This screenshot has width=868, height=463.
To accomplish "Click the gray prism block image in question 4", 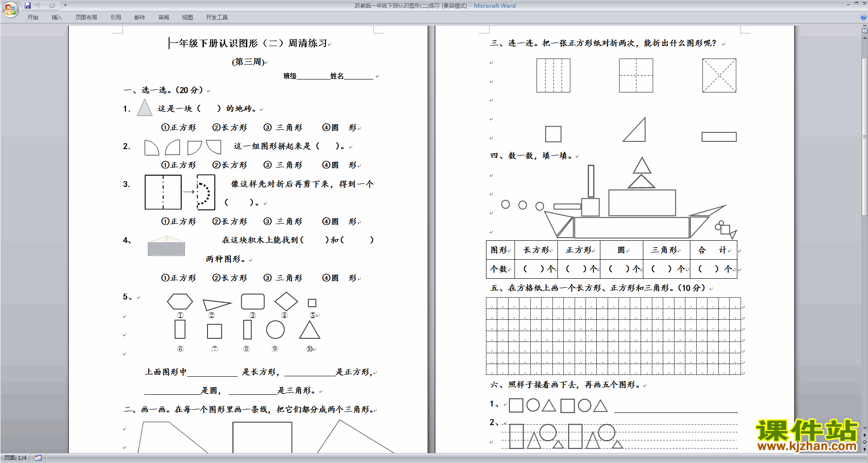I will click(166, 246).
